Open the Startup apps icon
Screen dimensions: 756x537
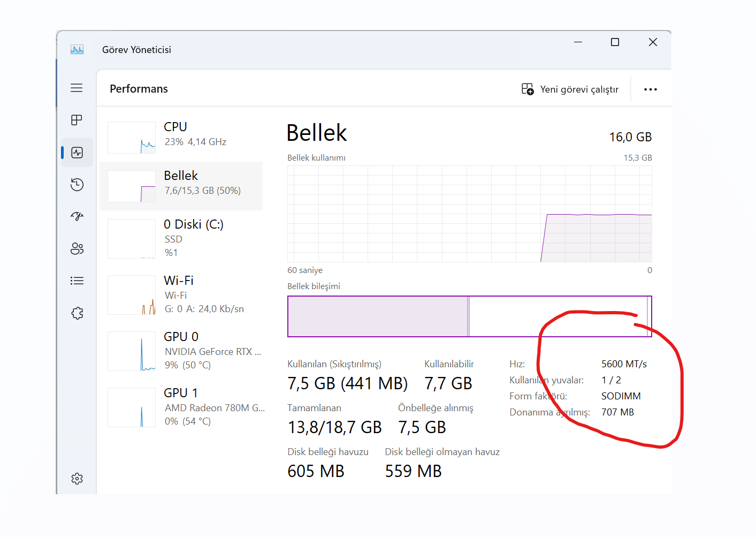click(77, 216)
